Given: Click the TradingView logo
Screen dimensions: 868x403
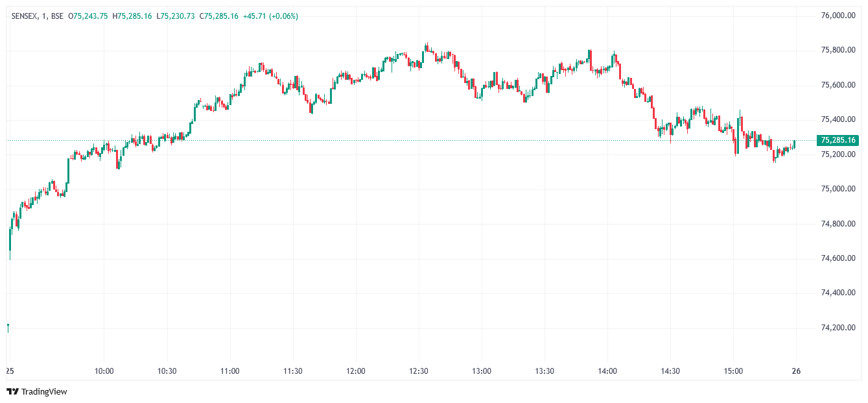Looking at the screenshot, I should click(37, 391).
